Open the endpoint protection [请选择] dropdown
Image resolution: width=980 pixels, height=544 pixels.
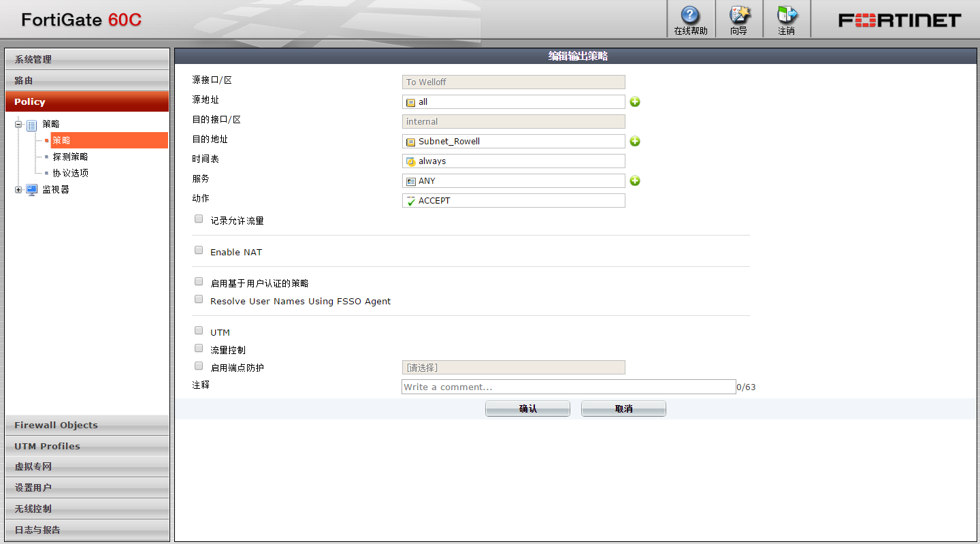514,368
